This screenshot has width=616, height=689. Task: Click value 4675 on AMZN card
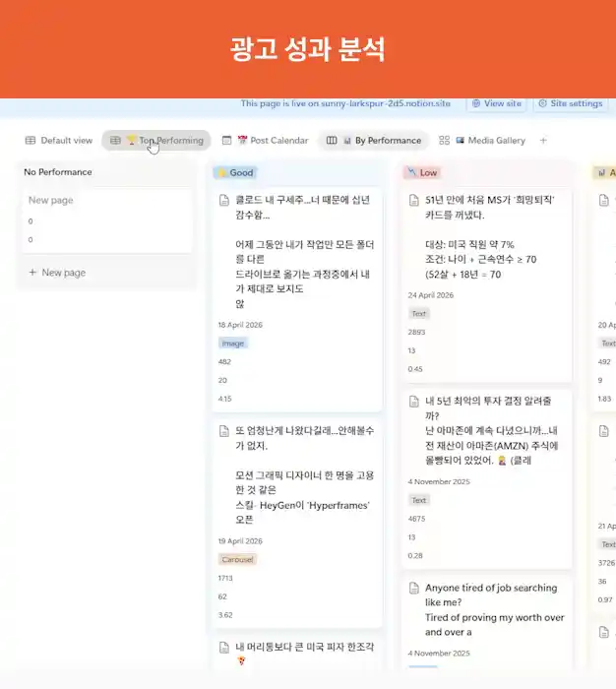(416, 519)
